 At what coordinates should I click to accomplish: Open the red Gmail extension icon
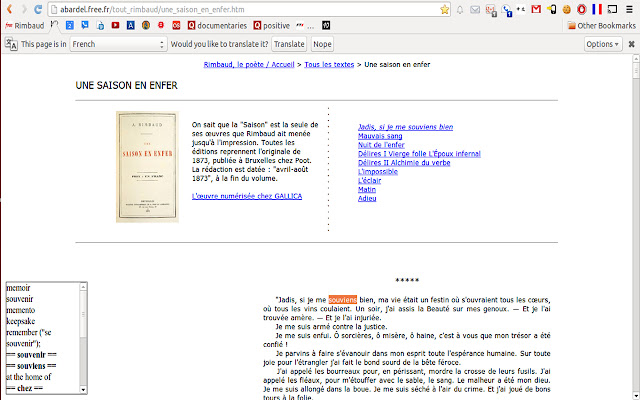point(536,9)
